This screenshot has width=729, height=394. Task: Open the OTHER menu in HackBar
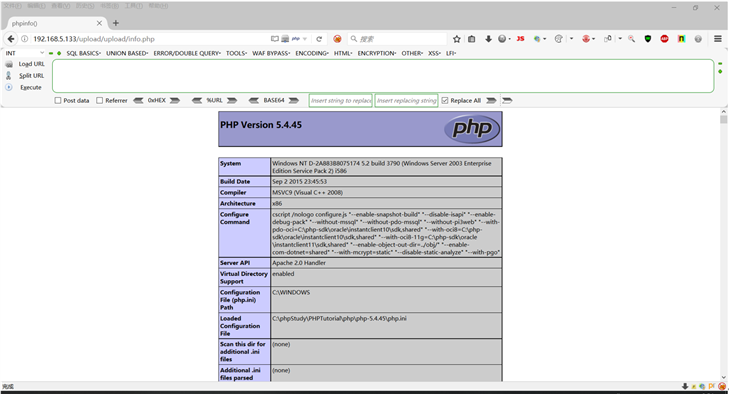[x=412, y=53]
